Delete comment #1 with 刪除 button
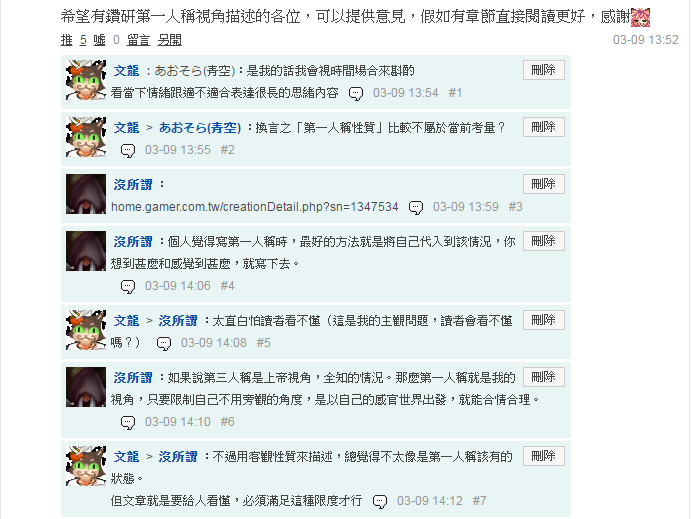Image resolution: width=691 pixels, height=519 pixels. coord(544,70)
